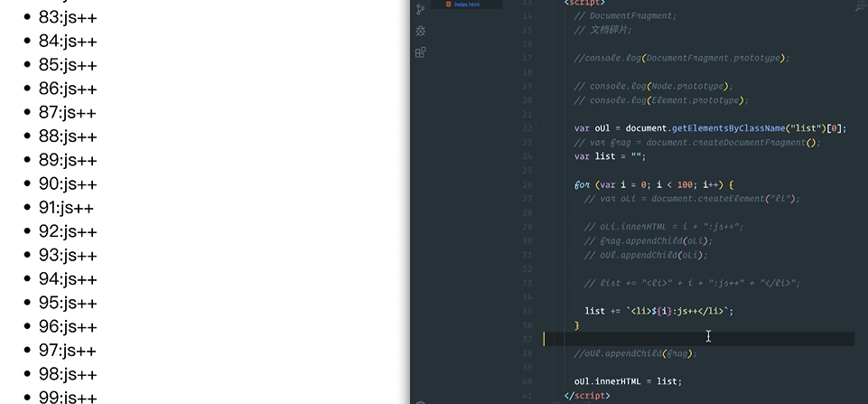Screen dimensions: 868x404
Task: Click the commented createDocumentFragment line
Action: [x=697, y=143]
